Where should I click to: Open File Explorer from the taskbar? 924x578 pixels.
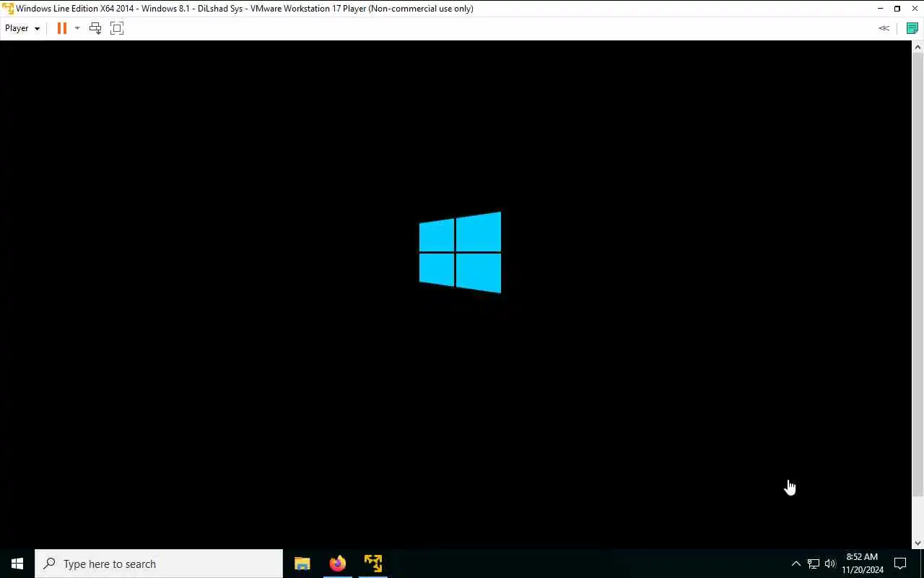[x=302, y=564]
